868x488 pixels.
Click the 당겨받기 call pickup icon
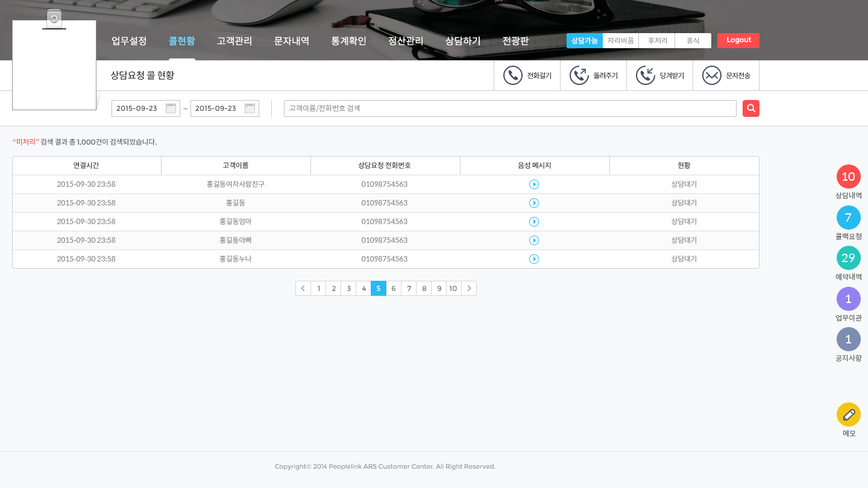click(x=646, y=75)
